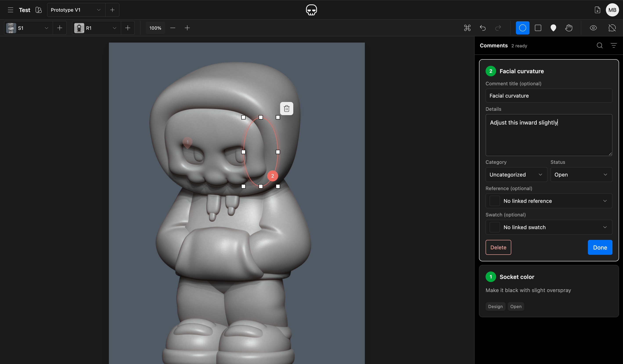This screenshot has height=364, width=623.
Task: Open the Status dropdown showing Open
Action: (581, 175)
